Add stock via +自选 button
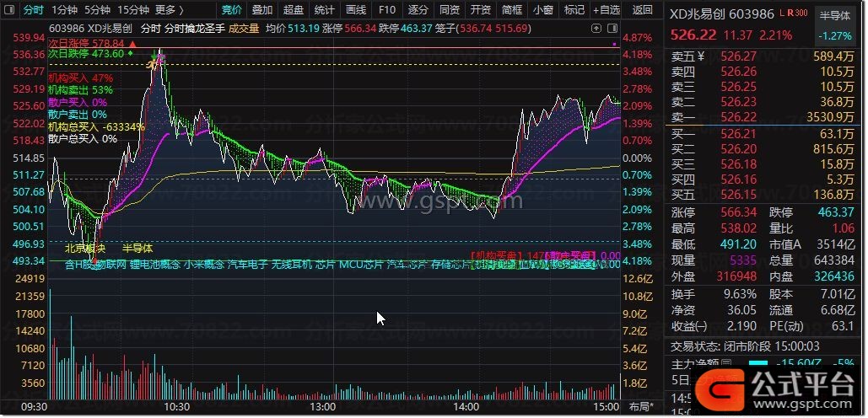This screenshot has width=868, height=418. (607, 9)
